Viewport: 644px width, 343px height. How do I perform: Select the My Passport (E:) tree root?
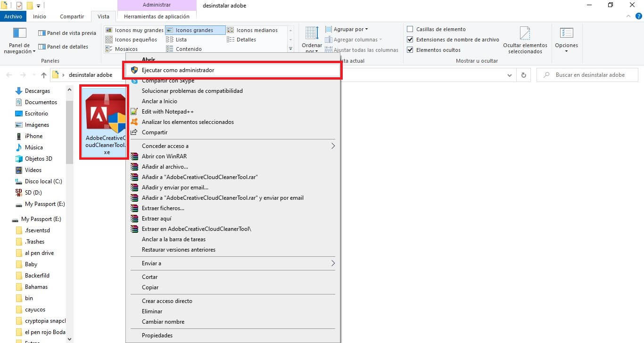coord(37,219)
